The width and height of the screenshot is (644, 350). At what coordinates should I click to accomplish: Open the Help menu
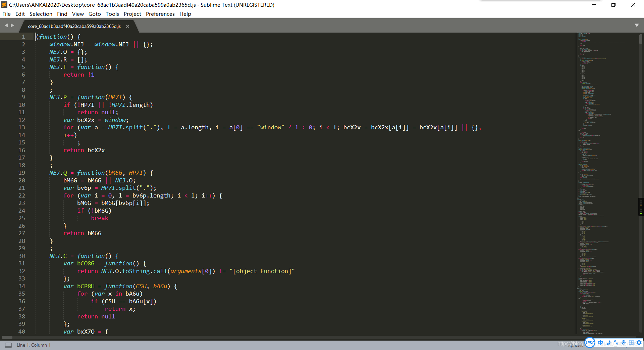click(x=185, y=14)
